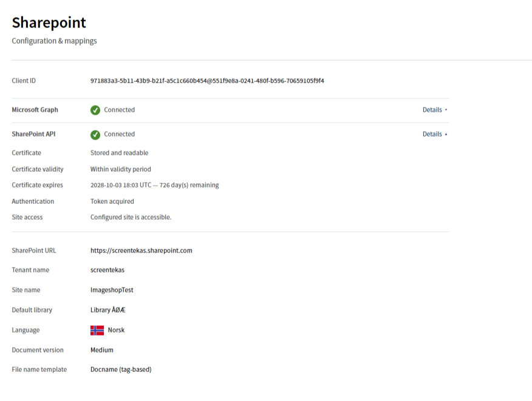The height and width of the screenshot is (401, 532).
Task: Open the https://screentekas.sharepoint.com link
Action: tap(141, 251)
